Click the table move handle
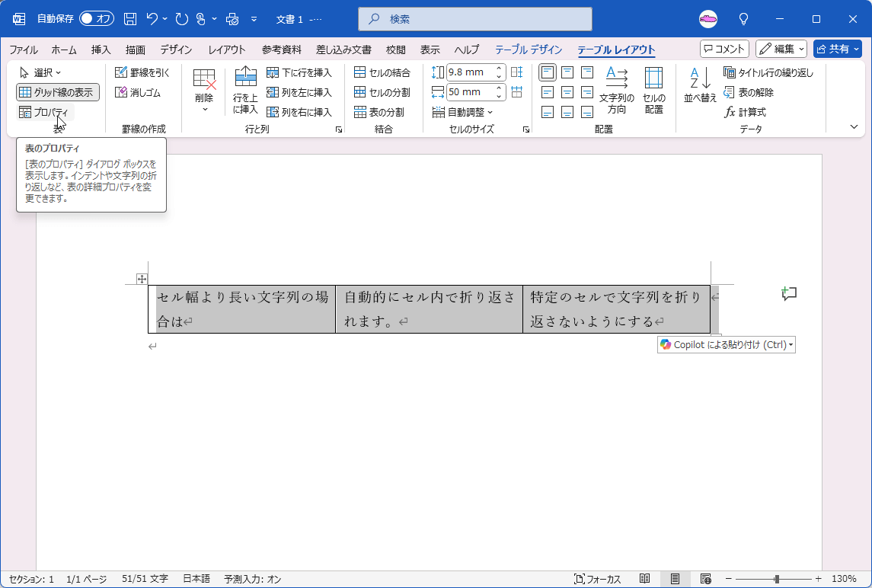 pyautogui.click(x=142, y=280)
